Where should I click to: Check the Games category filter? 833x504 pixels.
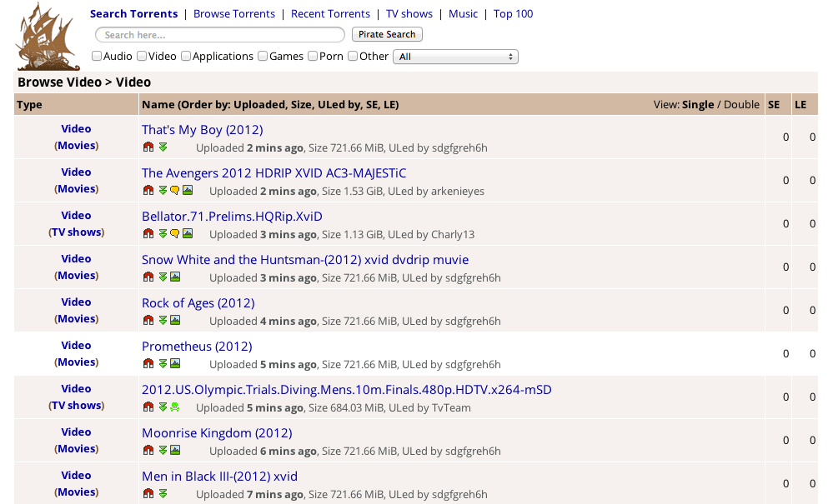click(262, 56)
